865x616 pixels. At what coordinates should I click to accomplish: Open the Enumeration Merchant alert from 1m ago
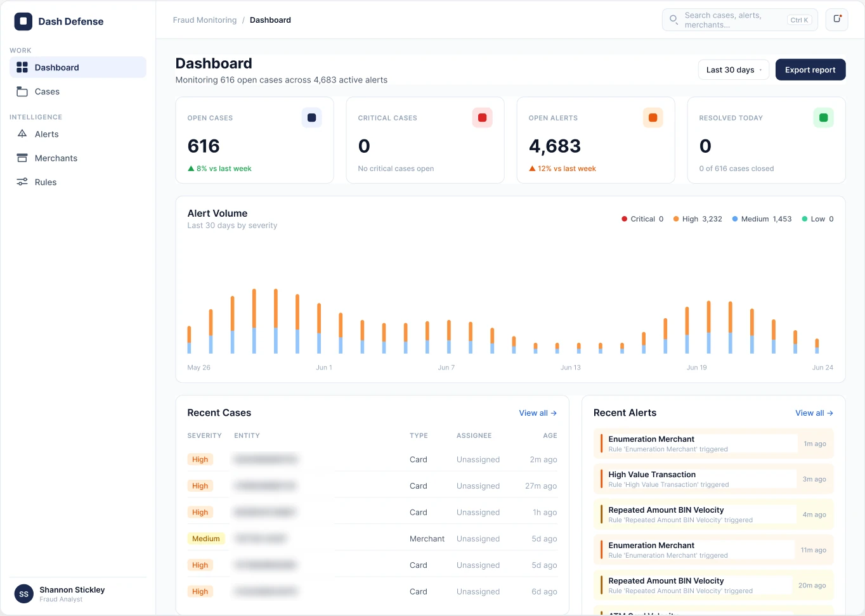pyautogui.click(x=713, y=444)
